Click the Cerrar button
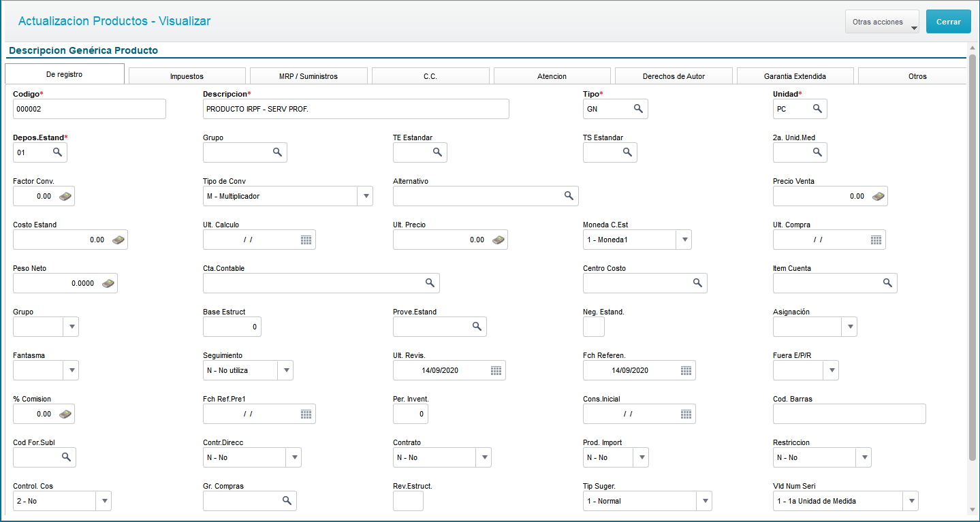 click(x=949, y=22)
